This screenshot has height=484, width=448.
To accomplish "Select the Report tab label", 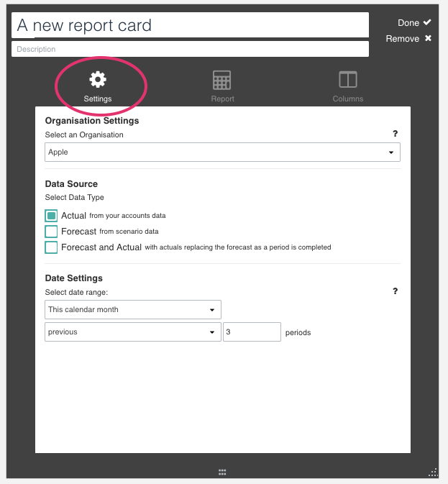I will pyautogui.click(x=222, y=99).
